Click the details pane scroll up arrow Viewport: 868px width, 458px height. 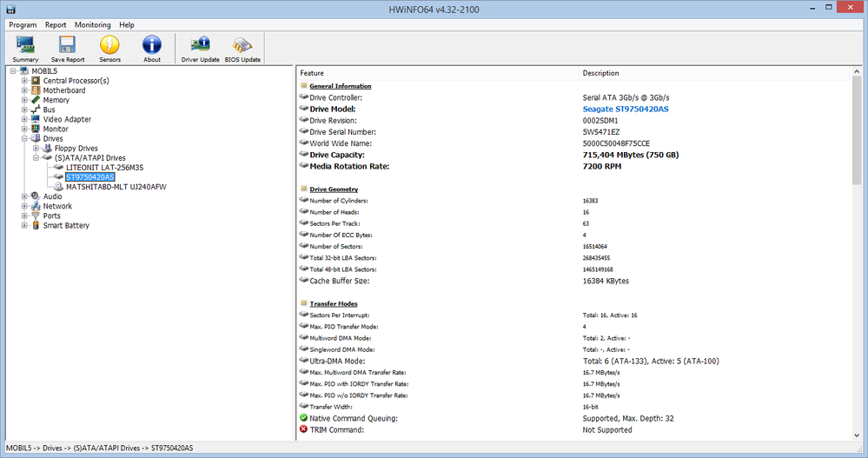coord(857,72)
